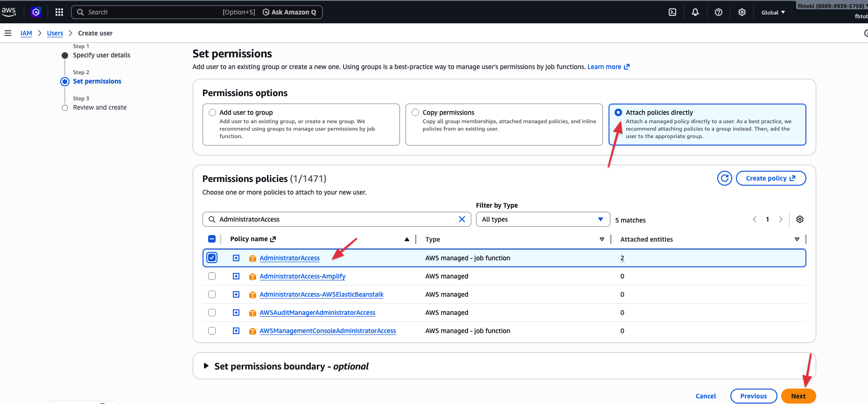868x404 pixels.
Task: Open the AWS services grid menu
Action: click(x=59, y=12)
